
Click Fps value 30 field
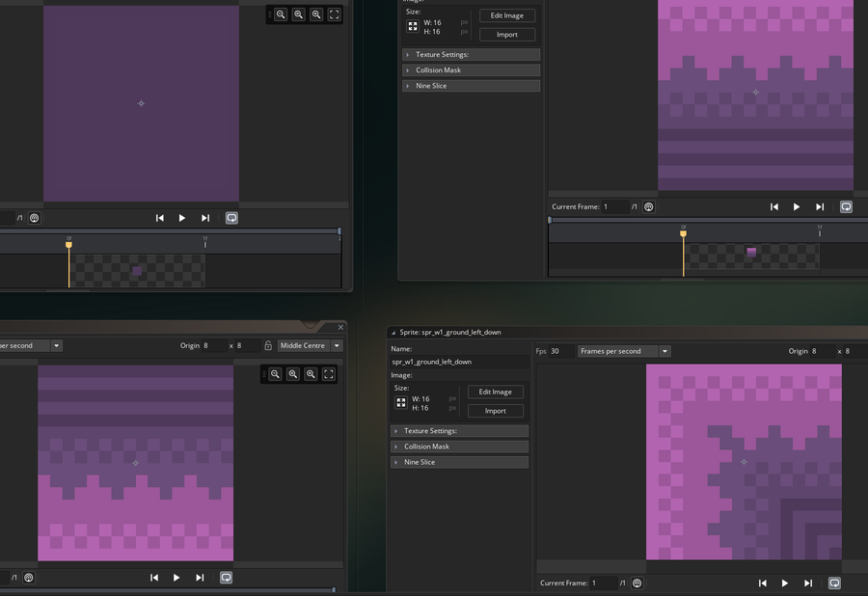tap(560, 351)
